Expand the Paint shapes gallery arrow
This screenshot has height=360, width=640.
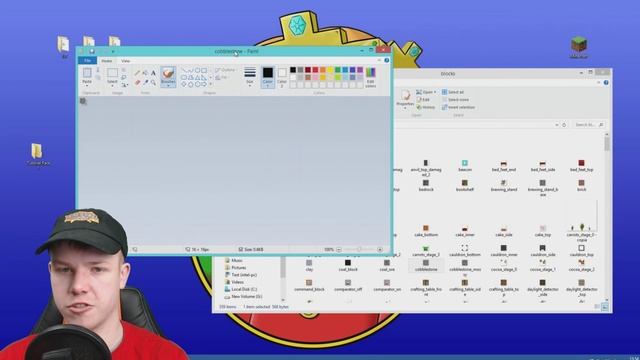[211, 84]
